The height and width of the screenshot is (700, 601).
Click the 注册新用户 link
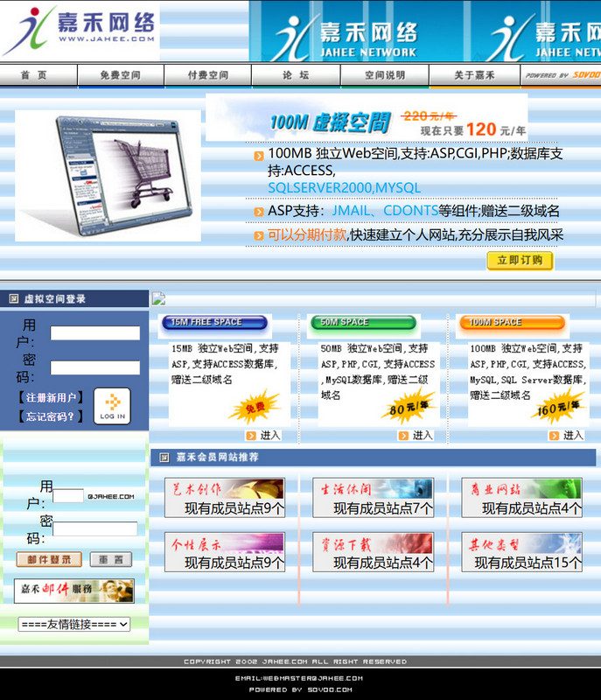coord(51,397)
